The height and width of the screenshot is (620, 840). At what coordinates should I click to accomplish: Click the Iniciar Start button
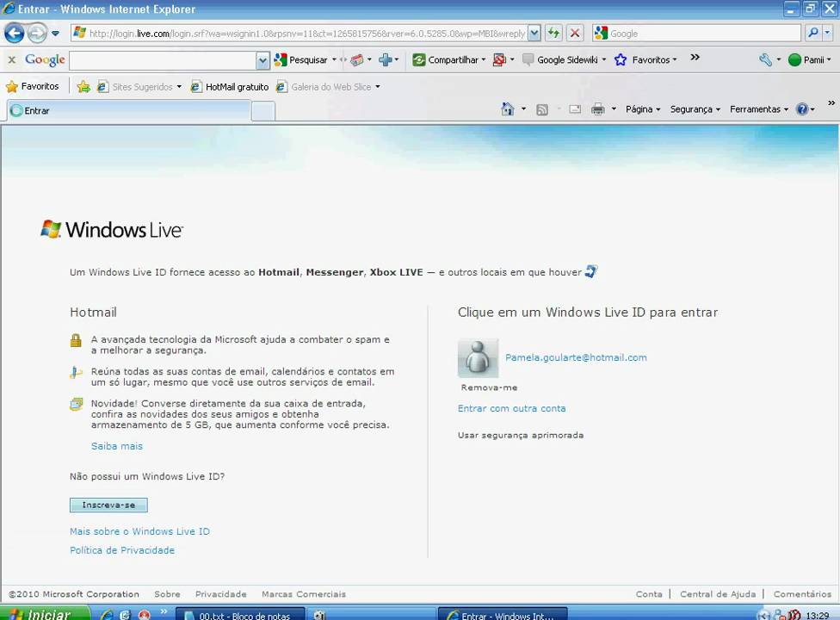coord(45,613)
